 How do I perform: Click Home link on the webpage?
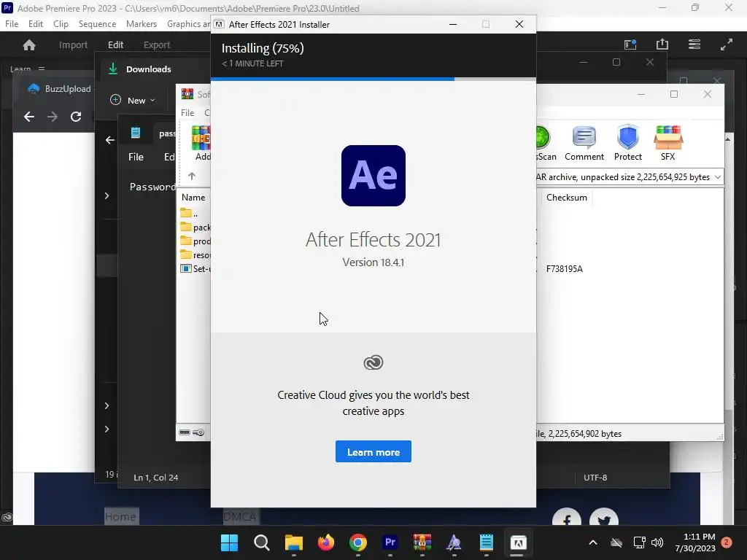(120, 517)
